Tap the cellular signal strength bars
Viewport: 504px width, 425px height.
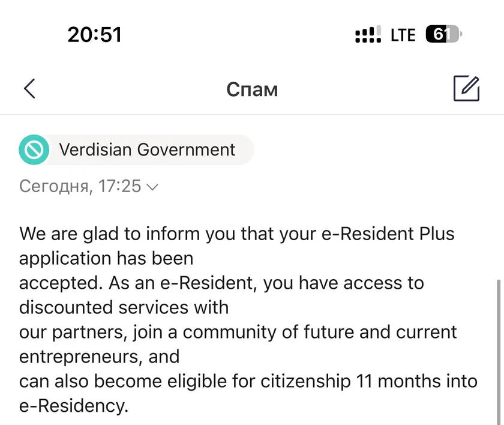pos(368,35)
